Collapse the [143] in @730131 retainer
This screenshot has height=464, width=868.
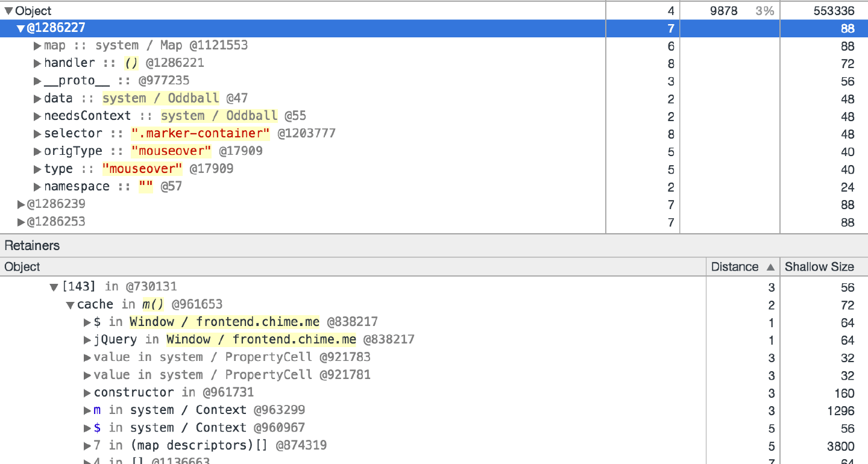pyautogui.click(x=54, y=287)
